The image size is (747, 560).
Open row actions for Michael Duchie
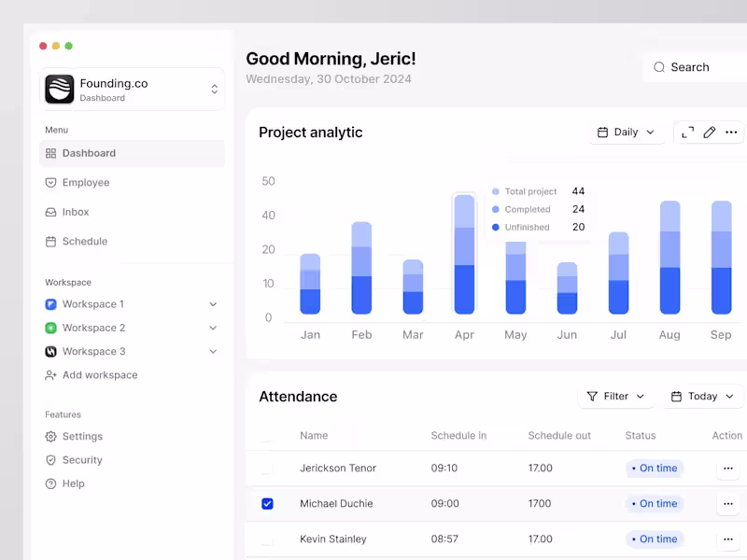[x=727, y=503]
